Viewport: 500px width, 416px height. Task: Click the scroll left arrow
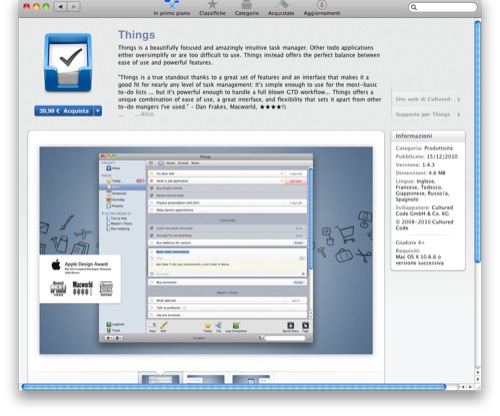pyautogui.click(x=463, y=387)
